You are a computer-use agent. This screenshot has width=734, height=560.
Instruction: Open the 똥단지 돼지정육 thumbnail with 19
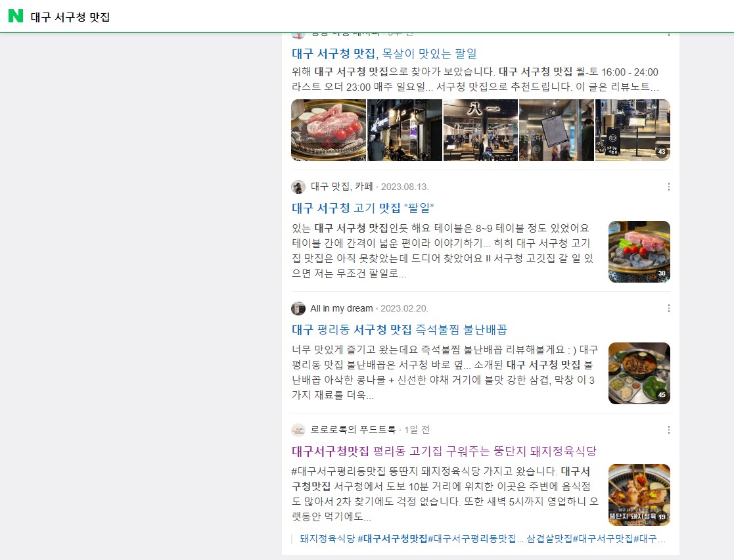(x=639, y=495)
